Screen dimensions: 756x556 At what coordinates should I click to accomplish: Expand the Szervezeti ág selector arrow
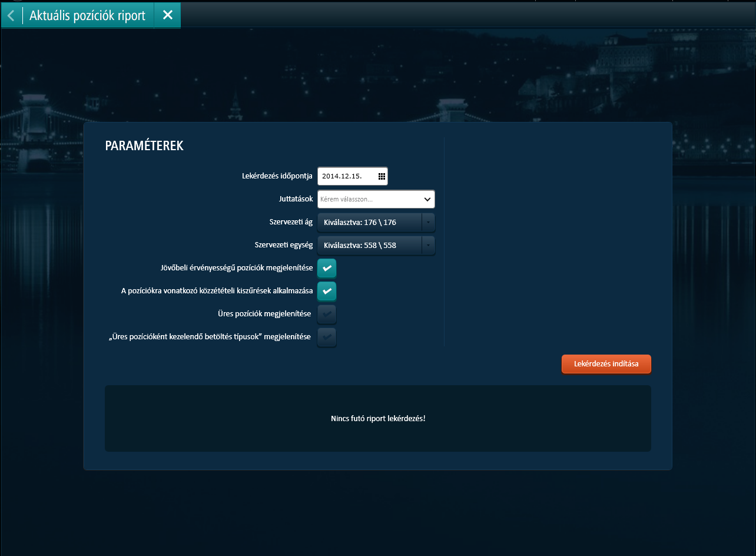tap(429, 222)
